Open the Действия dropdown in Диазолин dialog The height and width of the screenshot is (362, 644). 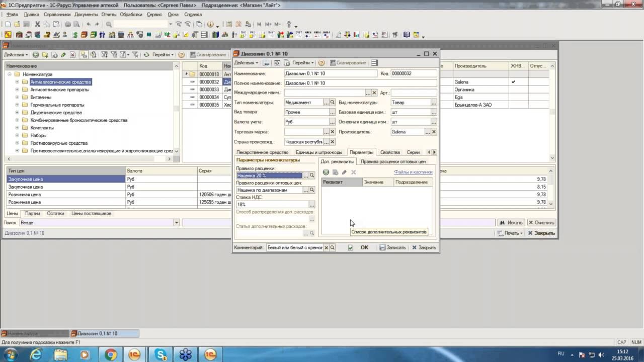point(246,63)
